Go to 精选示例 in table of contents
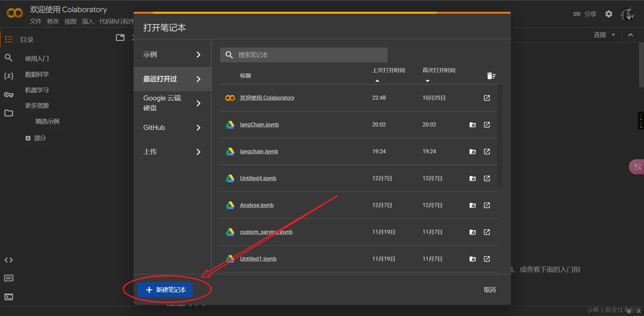Viewport: 644px width, 316px height. pos(47,121)
